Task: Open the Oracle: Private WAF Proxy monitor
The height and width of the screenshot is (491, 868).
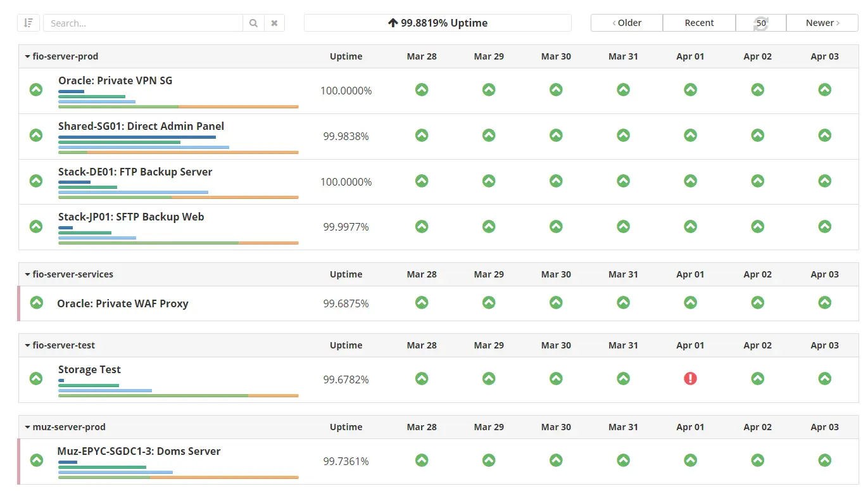Action: click(x=123, y=303)
